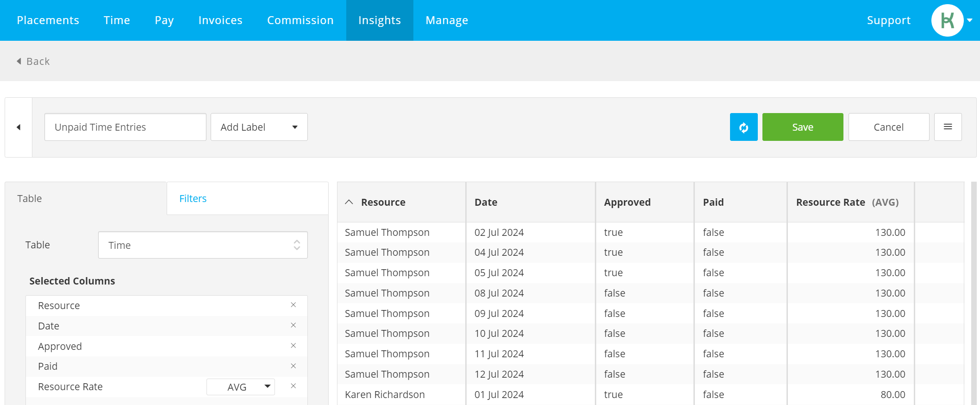Collapse the side panel with left arrow
Image resolution: width=980 pixels, height=405 pixels.
coord(19,127)
